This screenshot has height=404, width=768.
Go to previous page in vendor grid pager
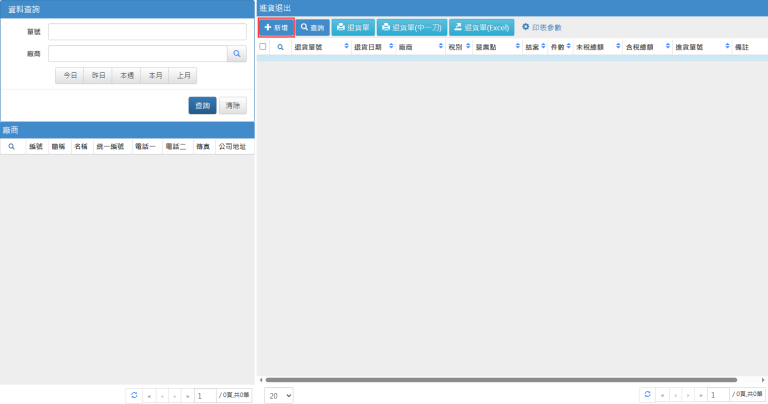[162, 396]
